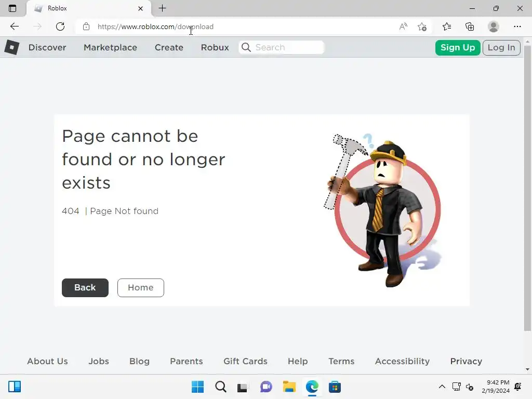Open the clock and date panel
532x399 pixels.
click(x=495, y=387)
